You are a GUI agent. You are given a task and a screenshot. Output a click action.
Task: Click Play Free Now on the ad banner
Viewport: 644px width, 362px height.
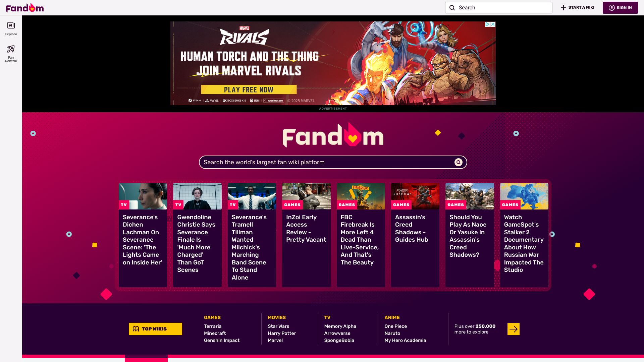click(x=249, y=90)
